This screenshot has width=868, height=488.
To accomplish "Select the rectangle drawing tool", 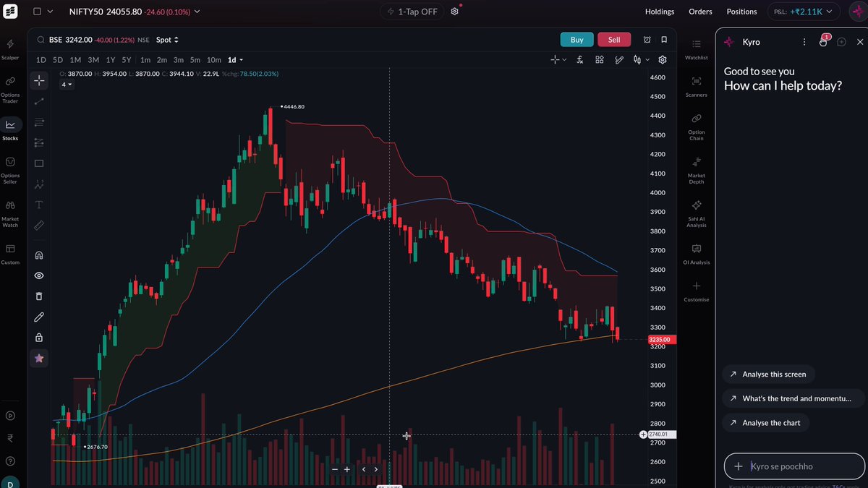I will 39,163.
